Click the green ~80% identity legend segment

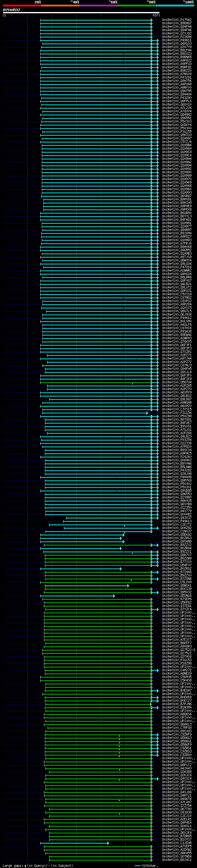pos(137,6)
